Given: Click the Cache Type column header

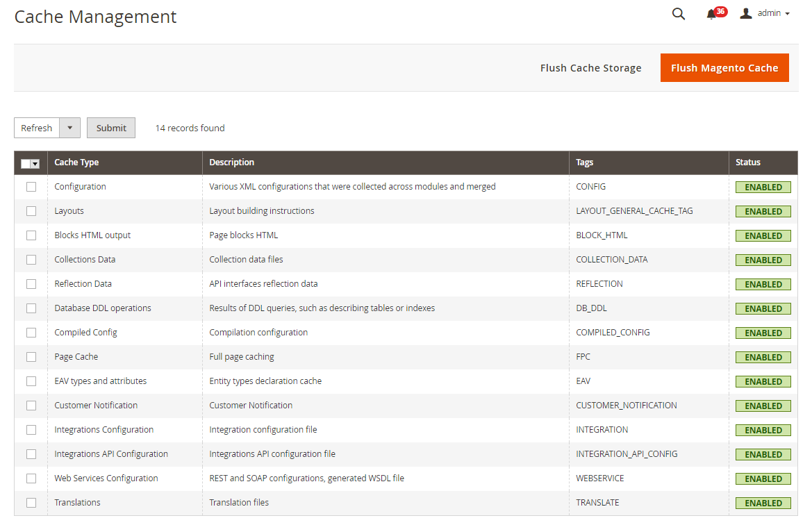Looking at the screenshot, I should pyautogui.click(x=75, y=162).
